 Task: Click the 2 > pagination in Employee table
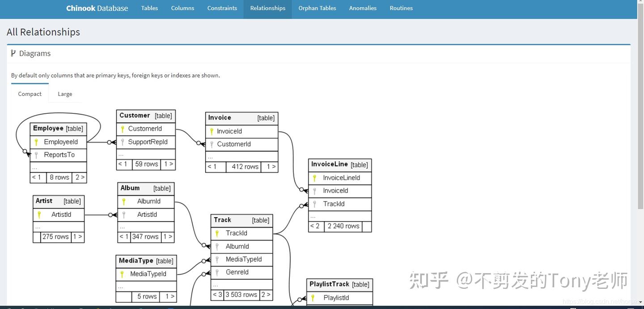(x=79, y=177)
